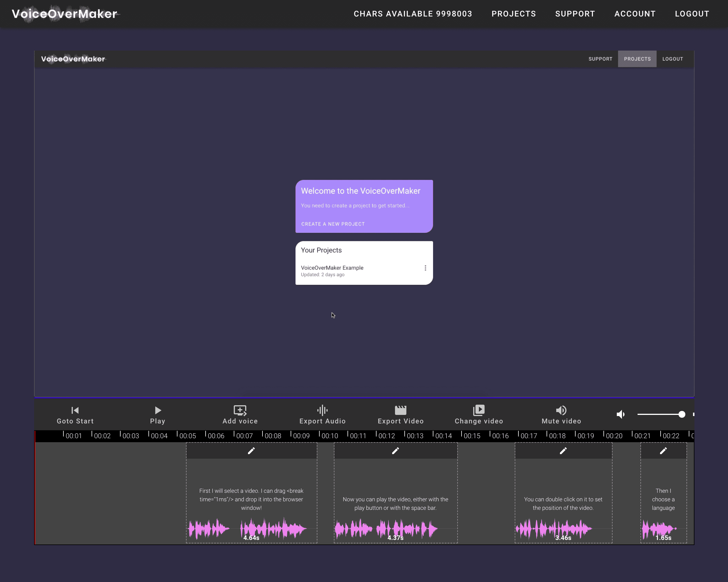
Task: Click the VoiceOverMaker logo in the top bar
Action: (x=64, y=13)
